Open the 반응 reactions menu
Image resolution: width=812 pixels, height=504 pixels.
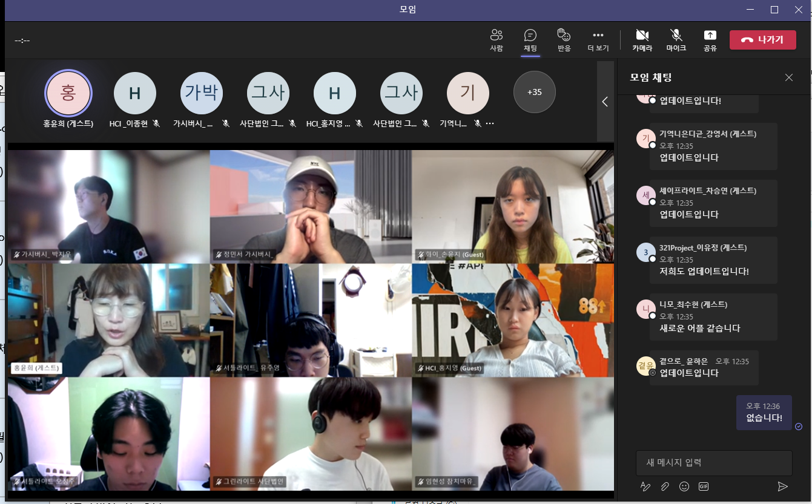pos(564,40)
